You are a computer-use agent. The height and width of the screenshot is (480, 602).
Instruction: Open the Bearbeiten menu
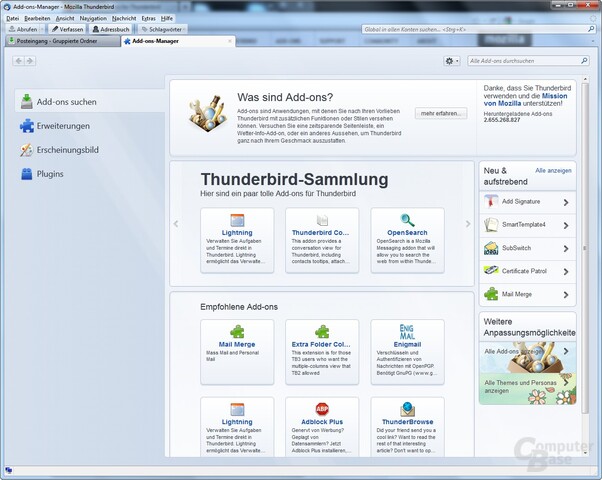point(37,18)
